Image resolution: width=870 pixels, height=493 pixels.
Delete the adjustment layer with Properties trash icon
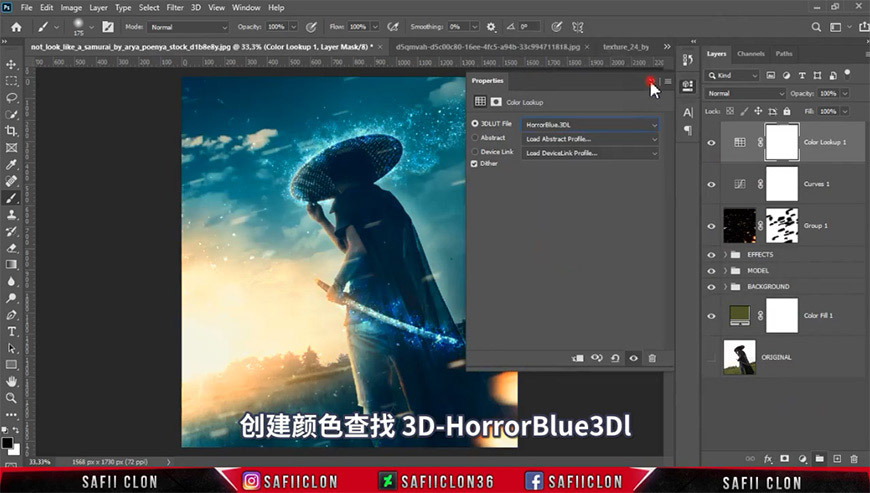pyautogui.click(x=652, y=358)
